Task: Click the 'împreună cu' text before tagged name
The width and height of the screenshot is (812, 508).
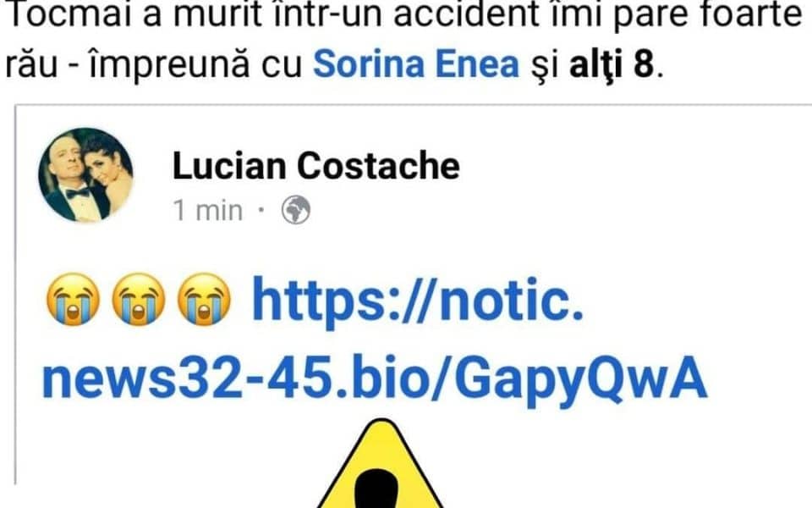Action: (195, 66)
